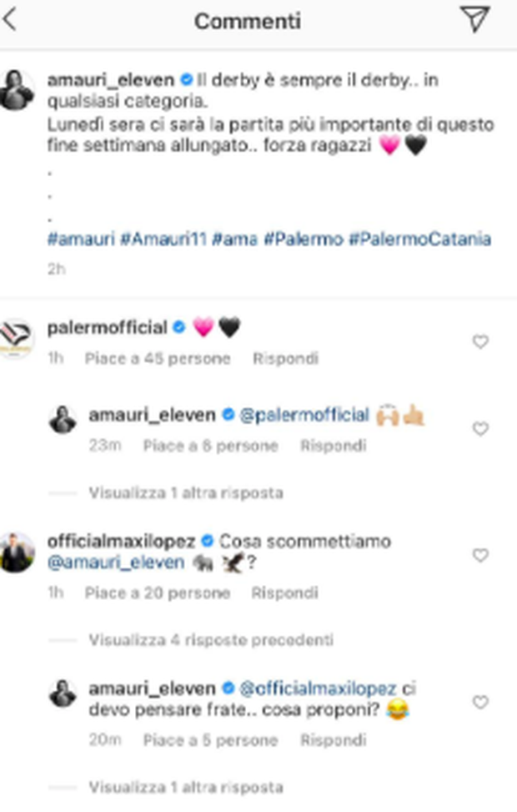Open the #PalermoCatania hashtag
Screen dimensions: 517x812
419,240
